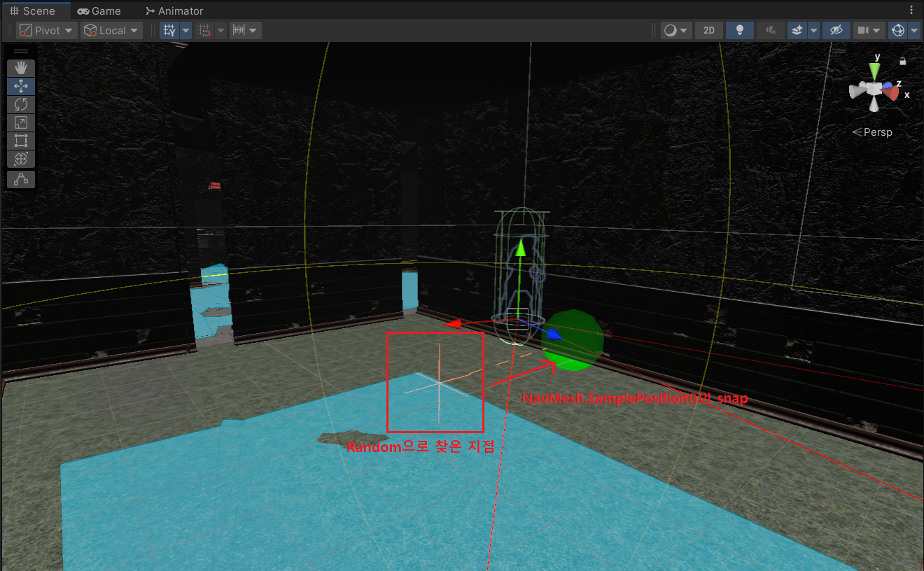This screenshot has width=924, height=571.
Task: Open the Scene window three-dot menu
Action: tap(911, 10)
